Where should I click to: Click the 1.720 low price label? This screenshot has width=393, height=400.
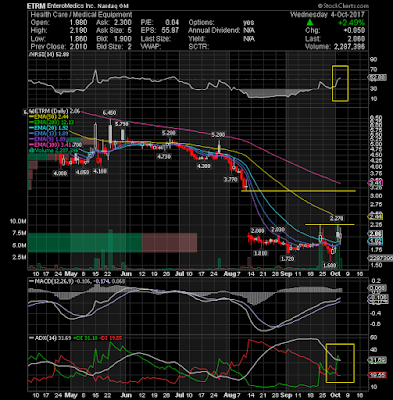(x=287, y=259)
